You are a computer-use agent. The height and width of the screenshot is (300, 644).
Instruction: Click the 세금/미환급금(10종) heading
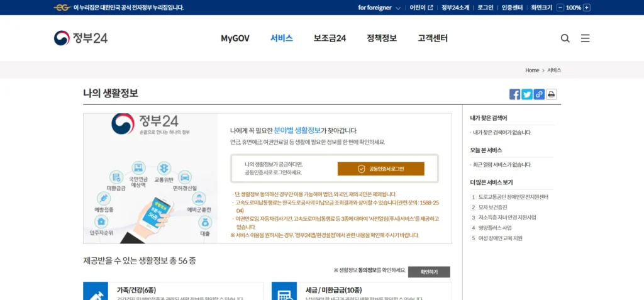(x=334, y=290)
